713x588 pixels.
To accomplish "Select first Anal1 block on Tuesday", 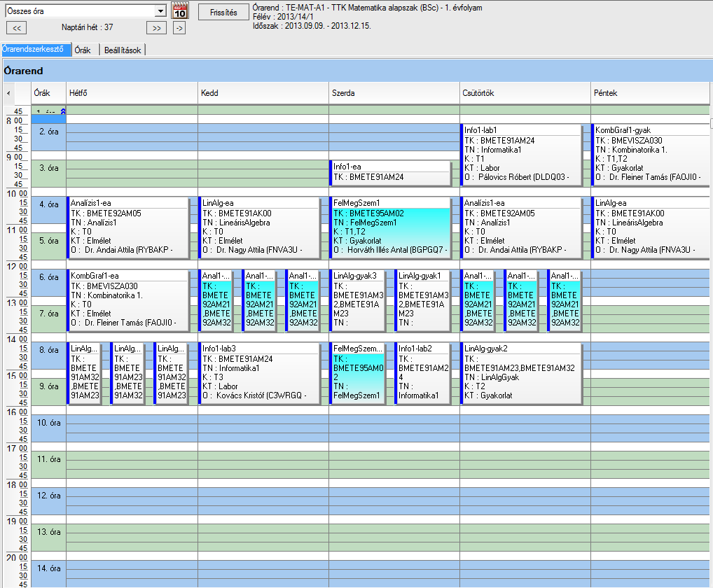I will pos(216,300).
